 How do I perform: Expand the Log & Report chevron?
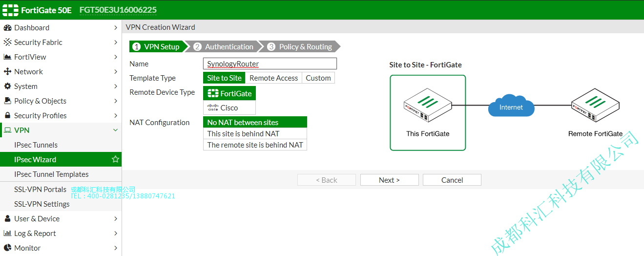(116, 234)
